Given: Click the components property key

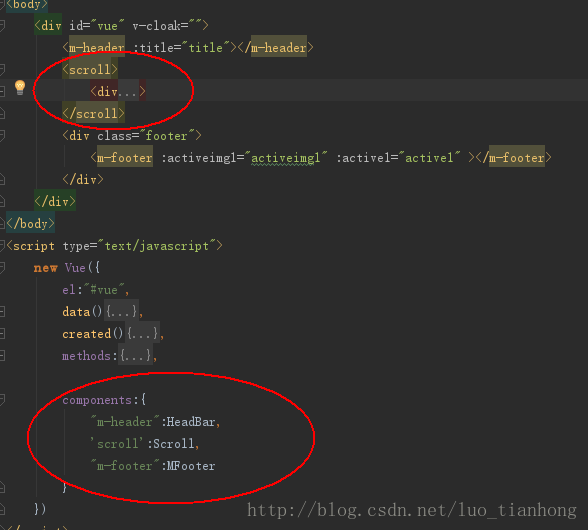Looking at the screenshot, I should 97,400.
